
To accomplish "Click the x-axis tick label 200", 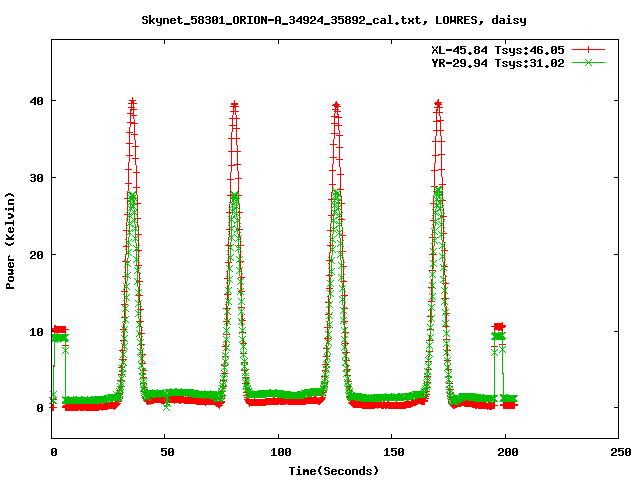I will [x=507, y=452].
